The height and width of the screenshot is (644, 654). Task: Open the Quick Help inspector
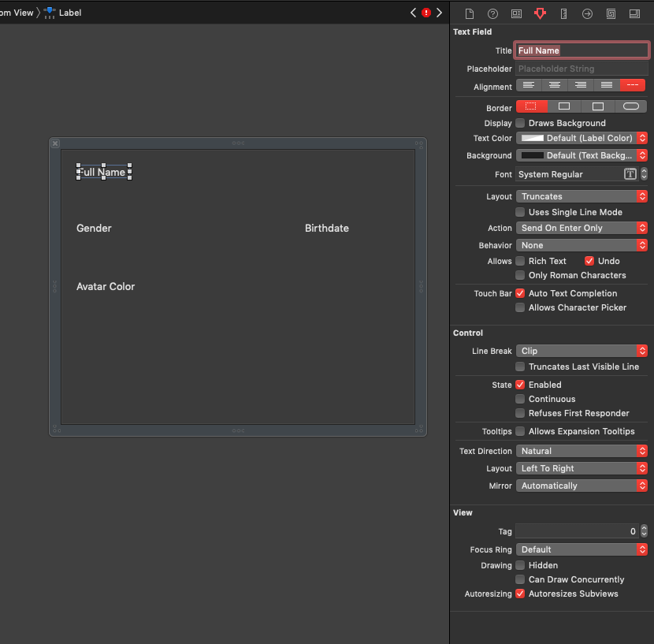[x=492, y=13]
